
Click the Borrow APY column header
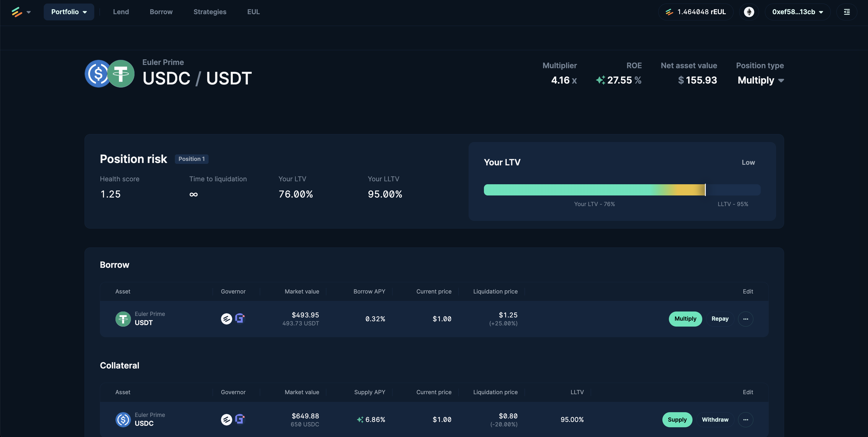pyautogui.click(x=369, y=291)
